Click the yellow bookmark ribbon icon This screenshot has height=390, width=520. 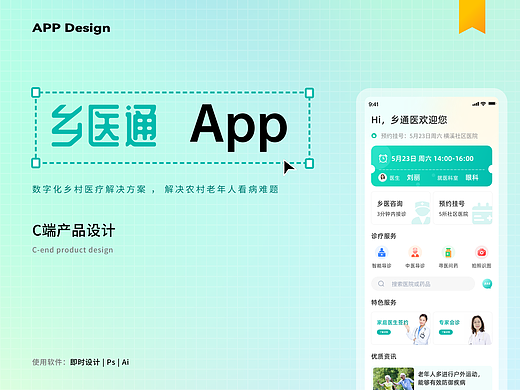coord(472,17)
